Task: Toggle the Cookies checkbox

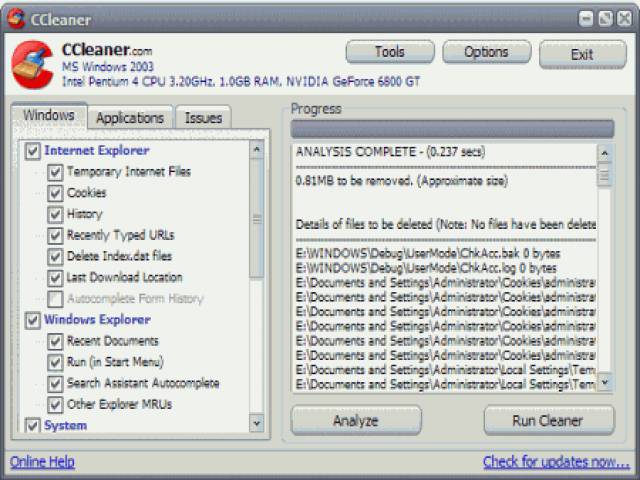Action: point(55,193)
